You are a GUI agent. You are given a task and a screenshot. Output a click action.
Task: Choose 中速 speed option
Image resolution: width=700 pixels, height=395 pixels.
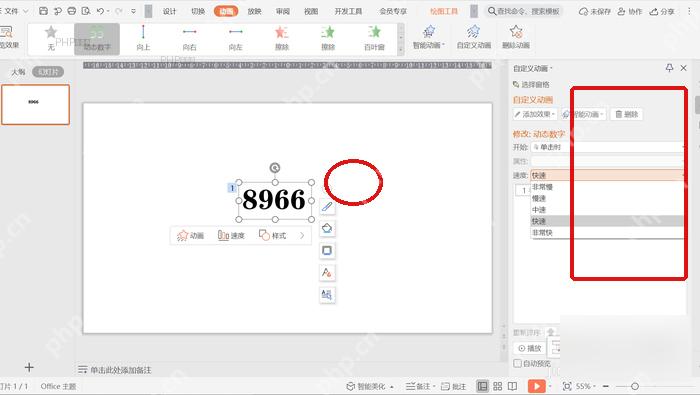click(607, 210)
